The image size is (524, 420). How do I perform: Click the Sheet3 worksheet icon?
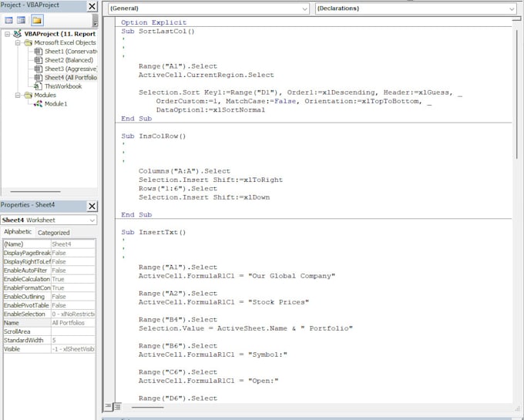click(39, 69)
